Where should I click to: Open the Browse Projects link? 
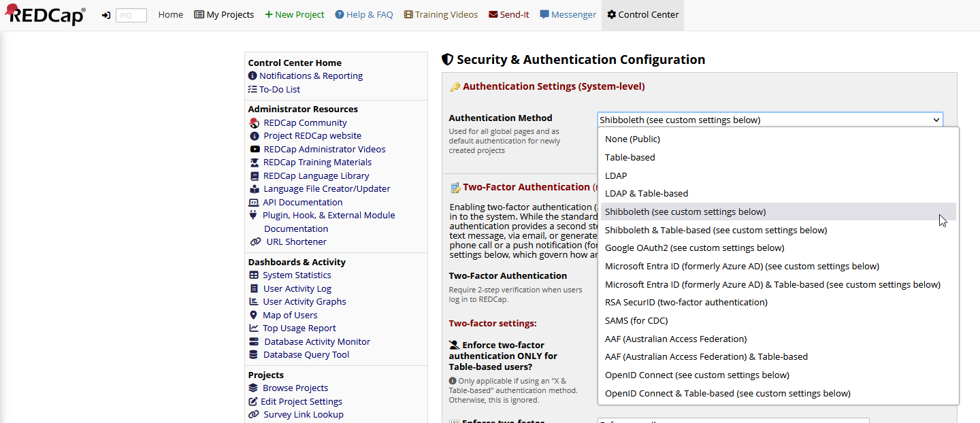click(x=295, y=388)
